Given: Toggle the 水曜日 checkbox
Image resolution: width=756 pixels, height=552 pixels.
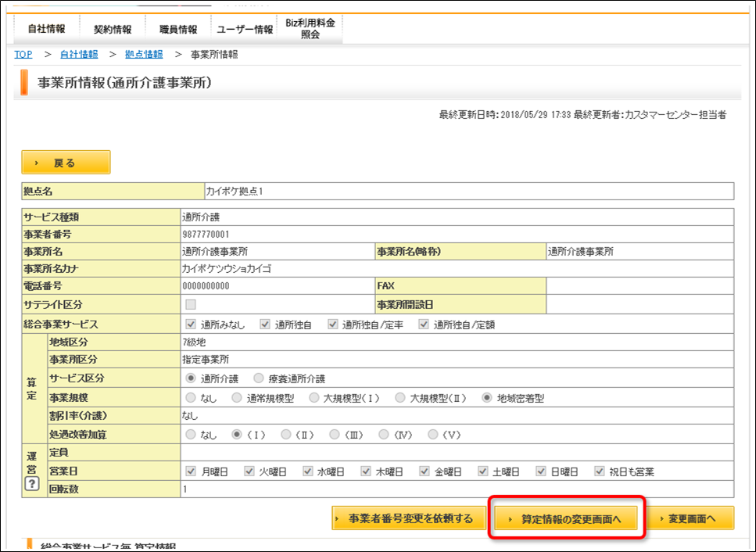Looking at the screenshot, I should click(307, 471).
